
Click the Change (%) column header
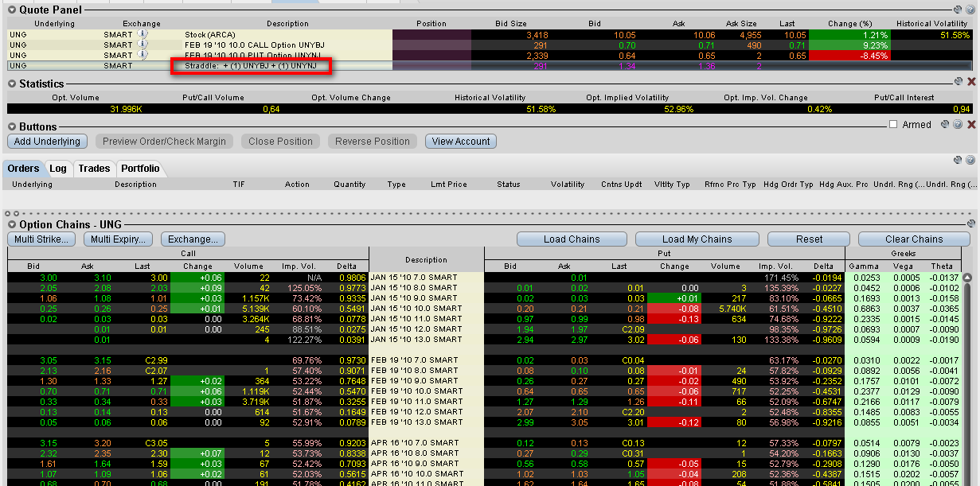click(850, 24)
